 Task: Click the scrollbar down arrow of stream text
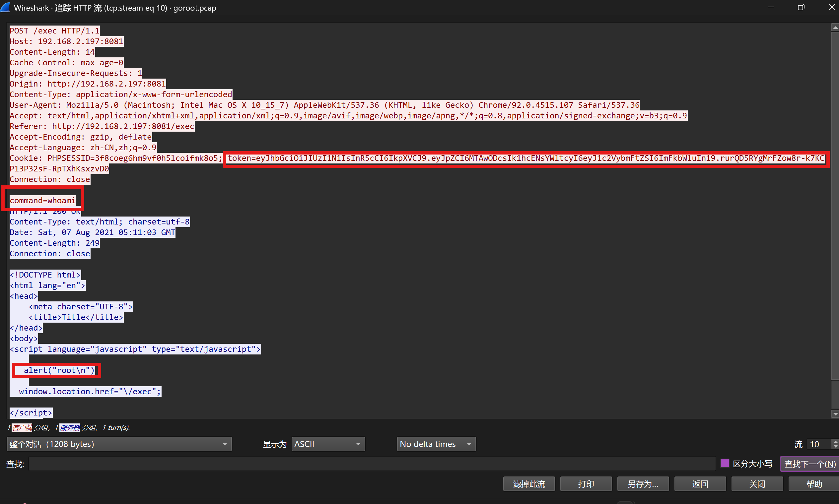[x=835, y=414]
